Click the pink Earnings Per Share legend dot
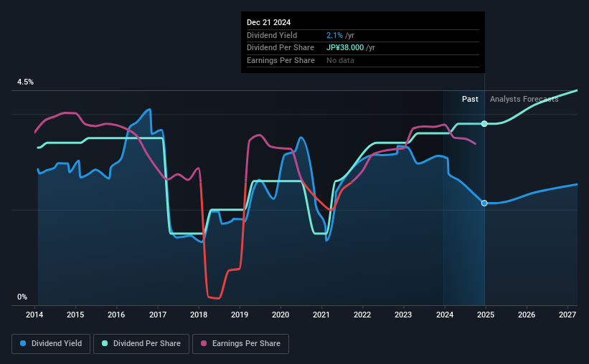The image size is (589, 364). coord(204,343)
